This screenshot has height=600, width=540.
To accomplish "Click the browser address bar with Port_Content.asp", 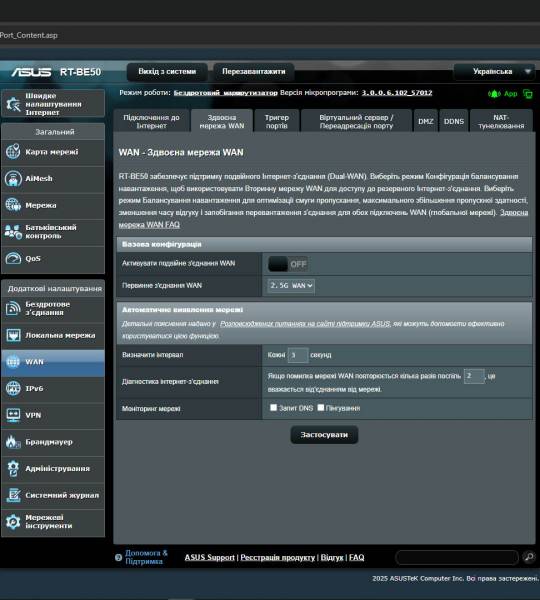I will pos(268,35).
